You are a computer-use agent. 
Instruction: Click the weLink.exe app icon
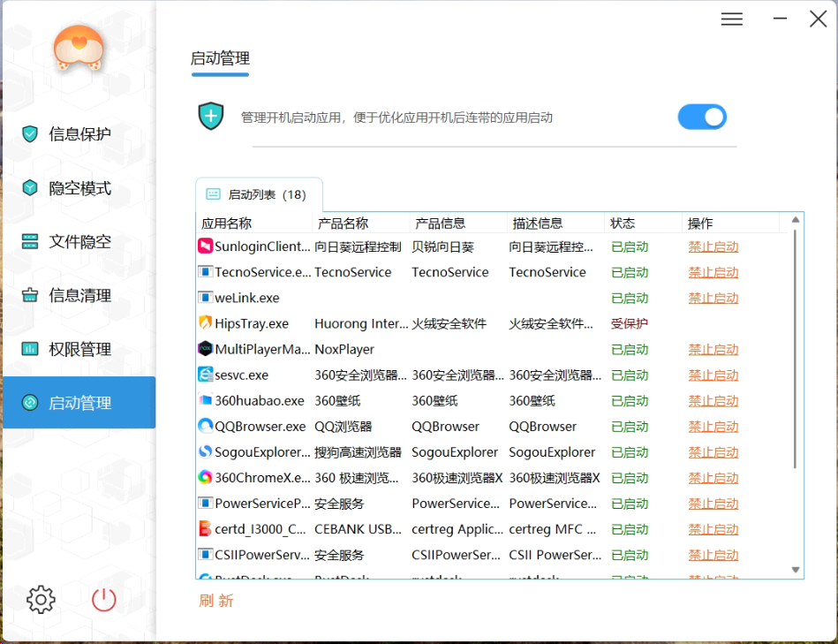pos(205,297)
